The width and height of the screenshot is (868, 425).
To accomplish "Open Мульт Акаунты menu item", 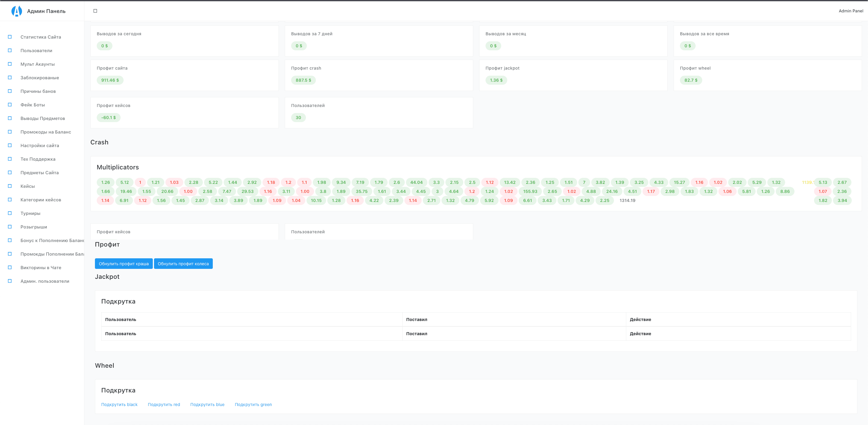I will [x=37, y=64].
